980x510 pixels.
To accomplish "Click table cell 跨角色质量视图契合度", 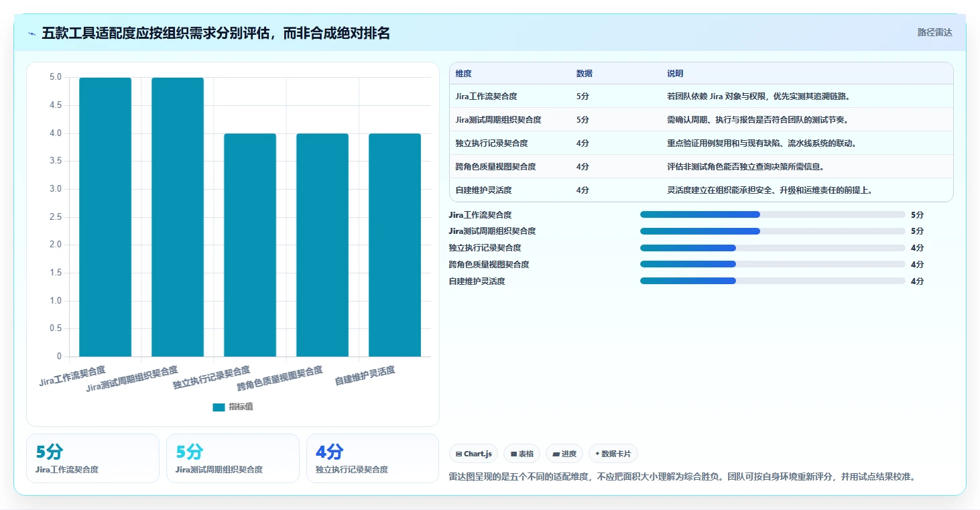I will tap(495, 167).
